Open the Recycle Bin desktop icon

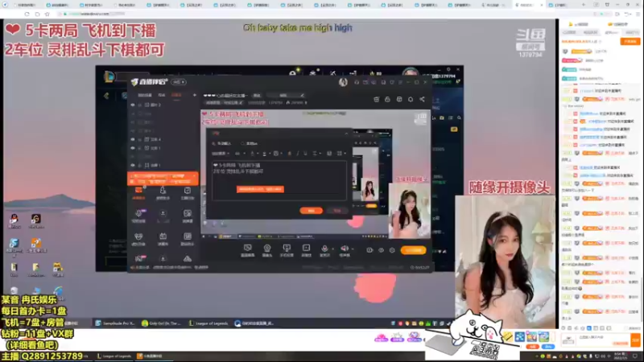14,292
